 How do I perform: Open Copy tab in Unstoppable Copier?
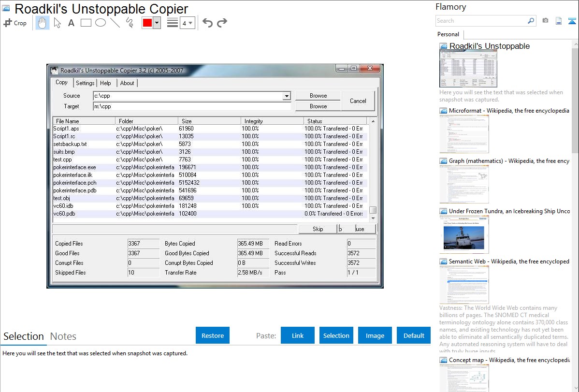coord(62,82)
